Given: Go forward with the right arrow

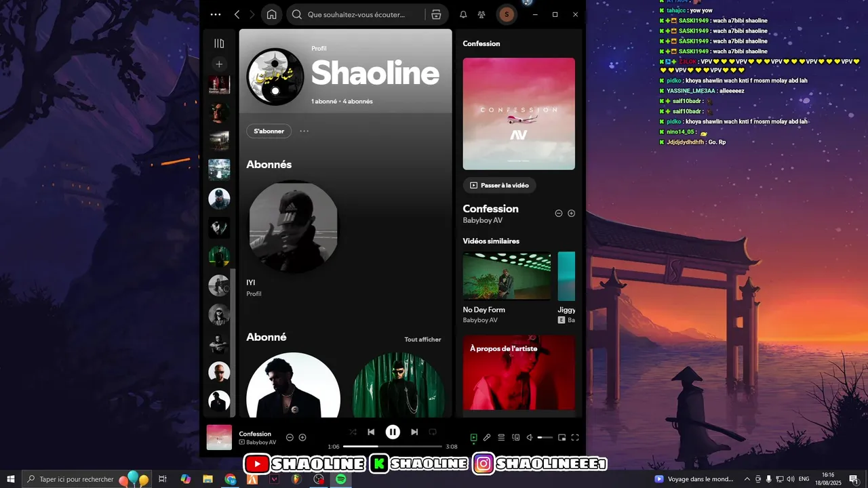Looking at the screenshot, I should 252,14.
